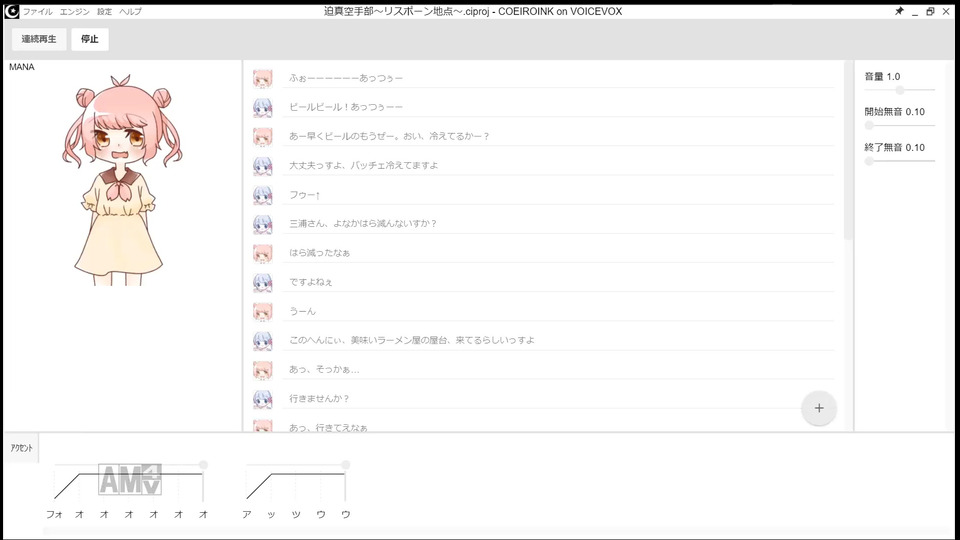Viewport: 960px width, 540px height.
Task: Click the MANA character name label
Action: point(21,67)
